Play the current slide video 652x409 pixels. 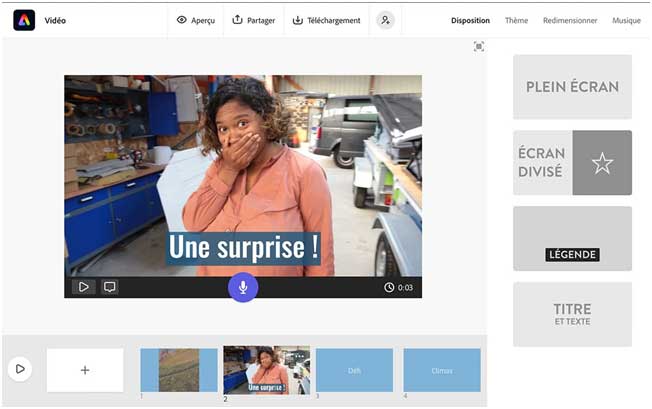point(84,287)
